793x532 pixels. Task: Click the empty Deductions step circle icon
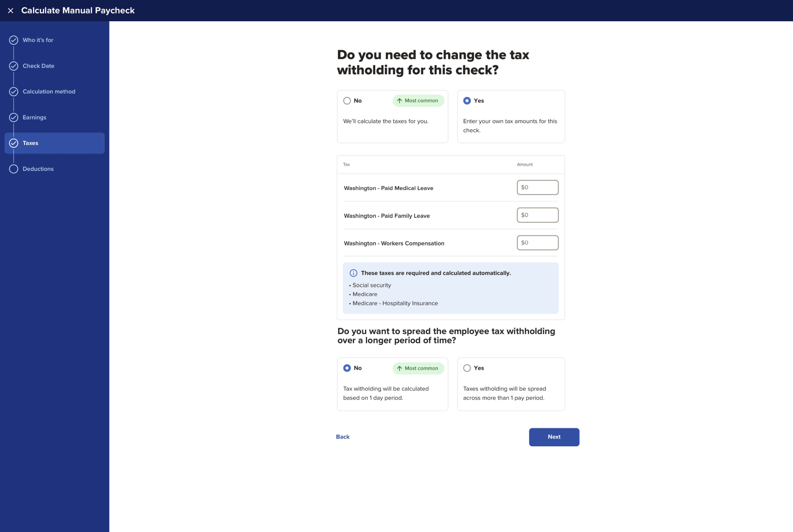pos(13,169)
